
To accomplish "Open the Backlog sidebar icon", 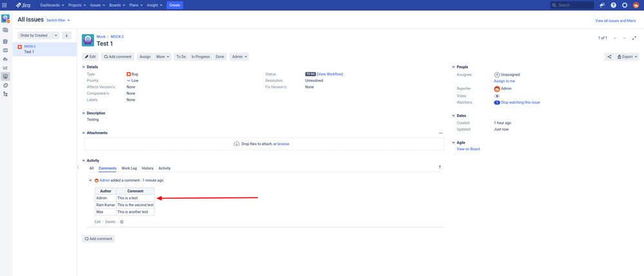I will 5,41.
